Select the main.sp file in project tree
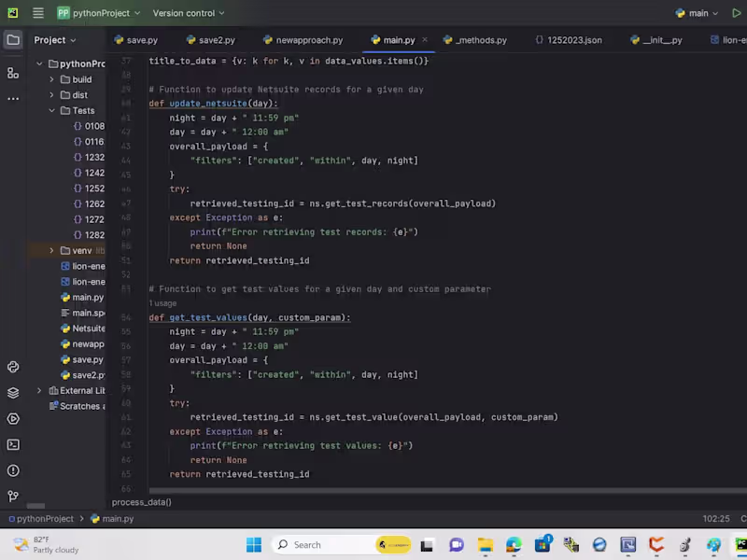The width and height of the screenshot is (747, 560). click(83, 313)
